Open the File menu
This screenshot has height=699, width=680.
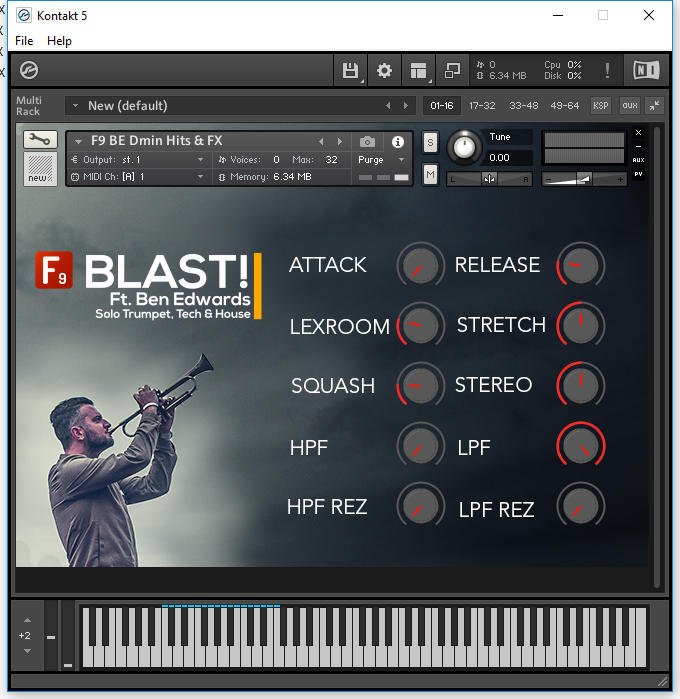click(24, 41)
